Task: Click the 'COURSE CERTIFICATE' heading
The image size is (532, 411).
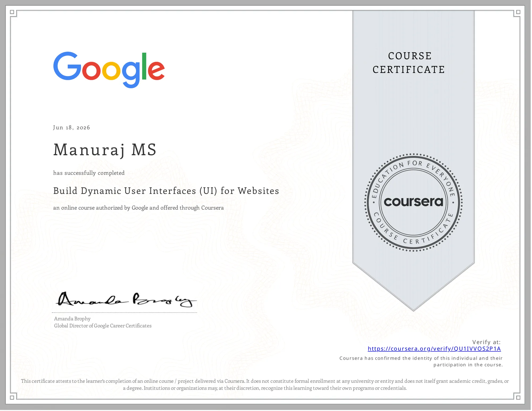Action: coord(409,63)
